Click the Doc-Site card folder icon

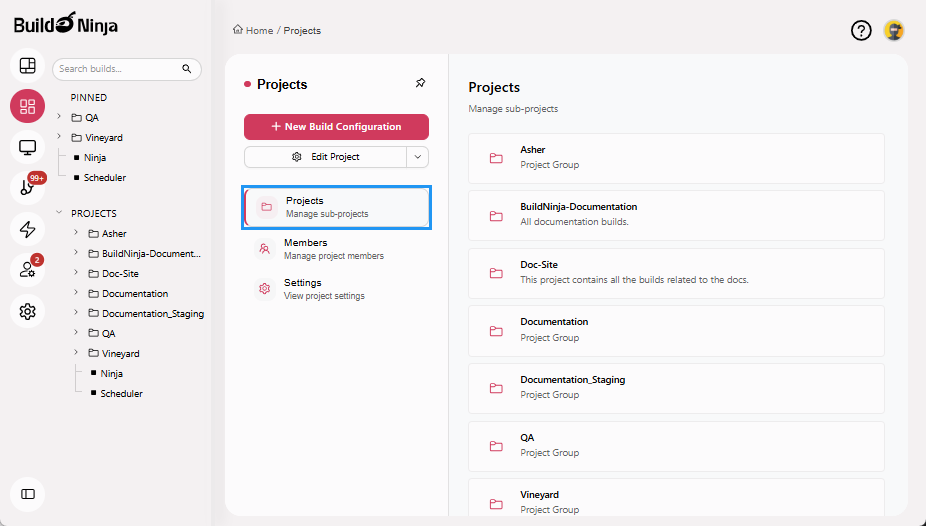(x=496, y=273)
